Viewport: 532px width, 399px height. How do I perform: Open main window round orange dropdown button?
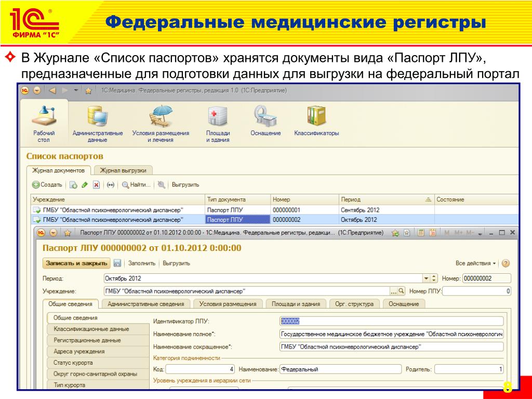point(37,90)
